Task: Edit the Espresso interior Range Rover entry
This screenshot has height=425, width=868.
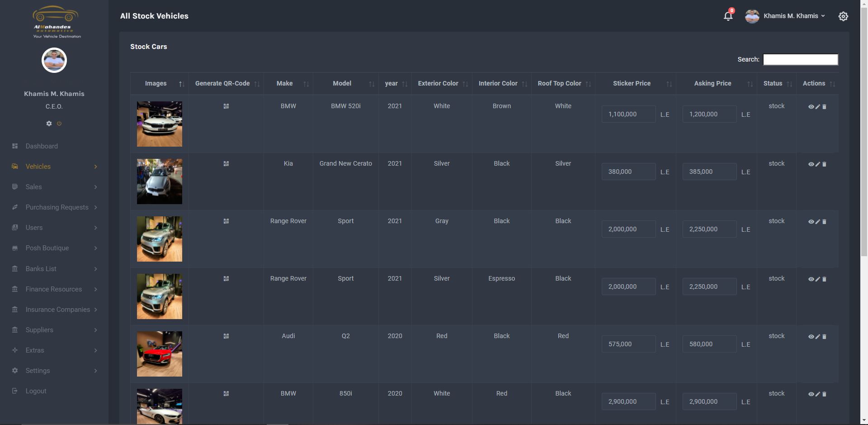Action: pos(818,279)
